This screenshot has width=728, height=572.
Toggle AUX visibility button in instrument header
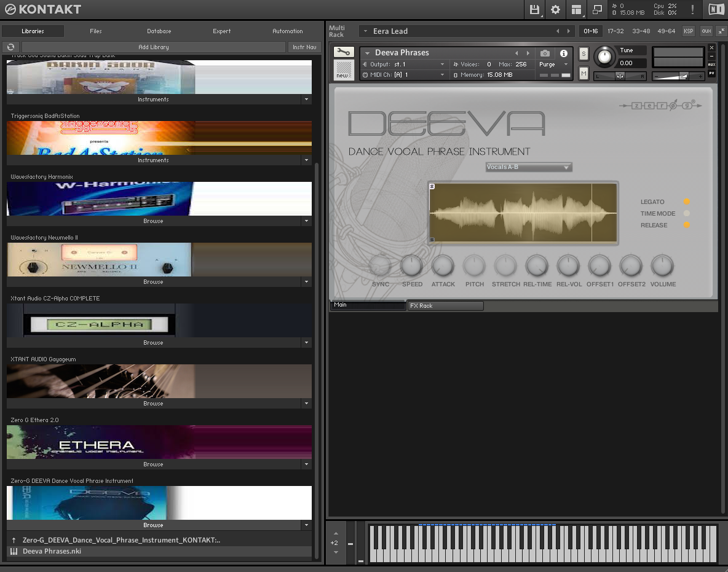(x=712, y=65)
